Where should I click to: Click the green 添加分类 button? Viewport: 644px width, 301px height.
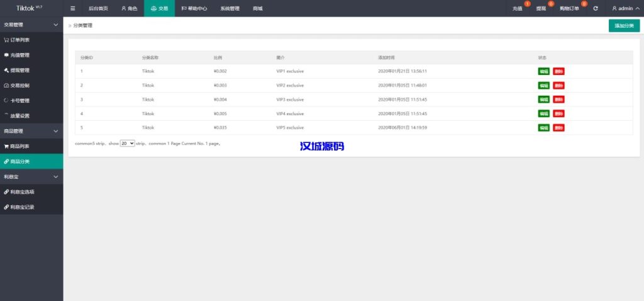(624, 26)
